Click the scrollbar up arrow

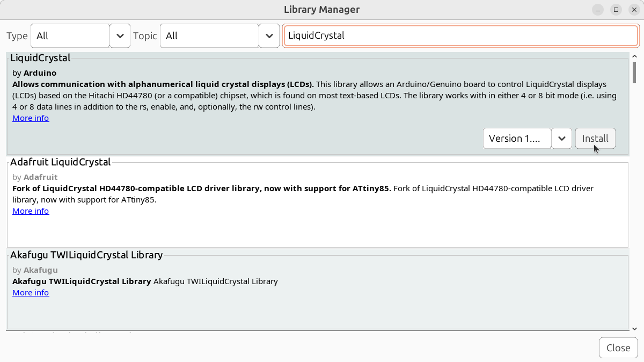[x=634, y=56]
